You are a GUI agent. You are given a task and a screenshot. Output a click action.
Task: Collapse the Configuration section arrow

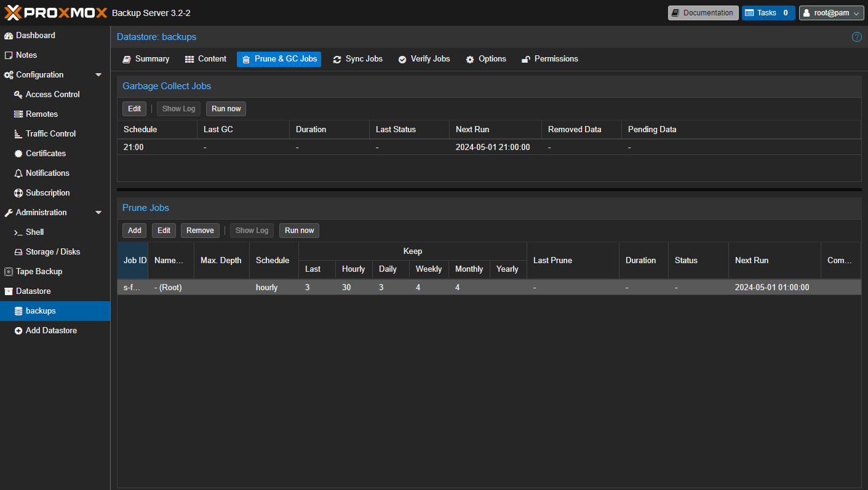point(98,75)
